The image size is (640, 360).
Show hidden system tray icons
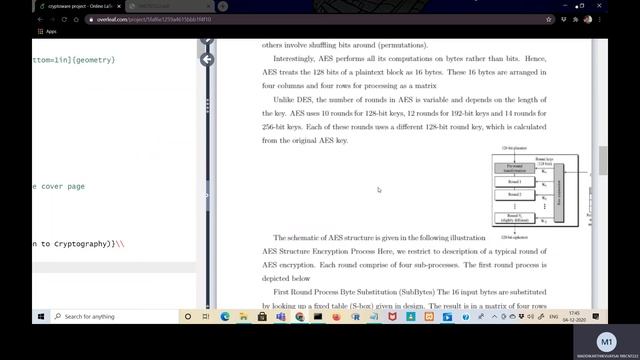click(494, 316)
